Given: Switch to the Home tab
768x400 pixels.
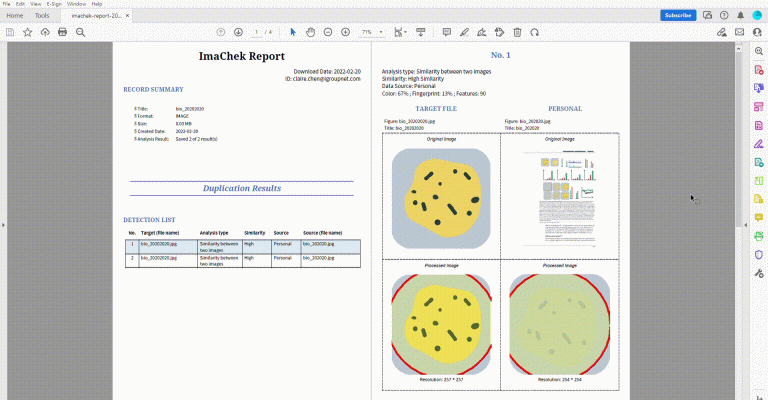Looking at the screenshot, I should pyautogui.click(x=15, y=15).
